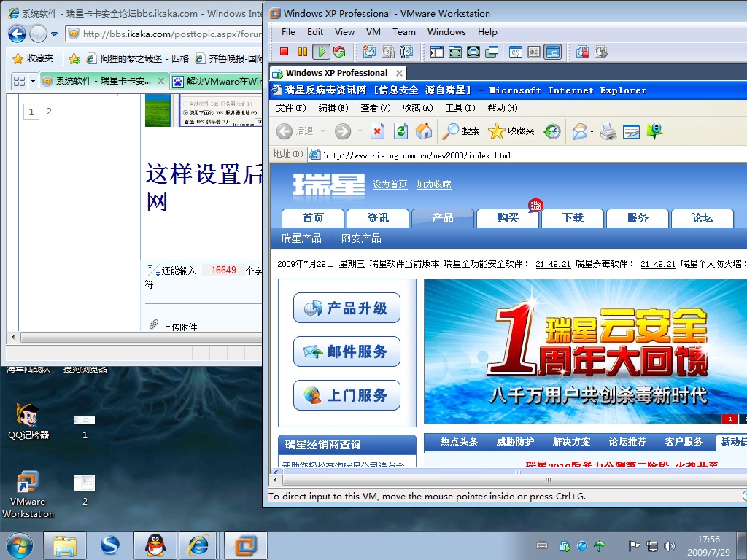This screenshot has width=747, height=560.
Task: Click the XP IE Stop button
Action: click(x=377, y=131)
